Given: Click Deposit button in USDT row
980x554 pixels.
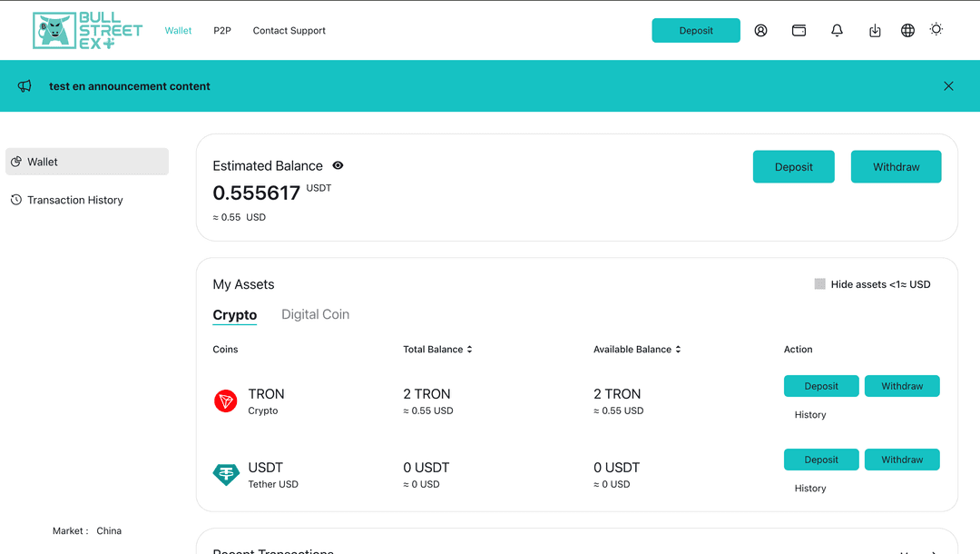Looking at the screenshot, I should click(821, 460).
